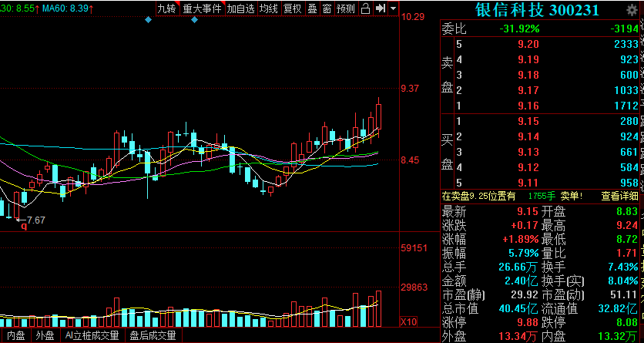Image resolution: width=644 pixels, height=343 pixels.
Task: Click the buy 1 volume 280
Action: (x=629, y=121)
